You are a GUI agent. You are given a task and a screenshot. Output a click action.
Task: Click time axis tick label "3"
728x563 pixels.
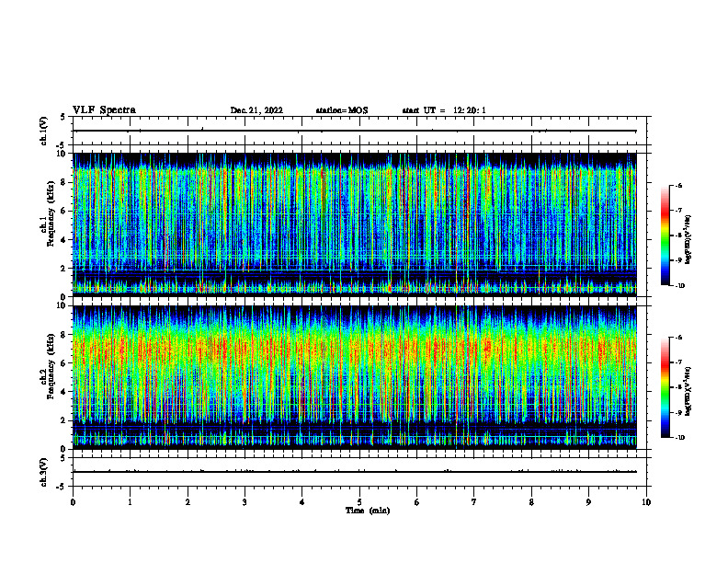coord(245,502)
